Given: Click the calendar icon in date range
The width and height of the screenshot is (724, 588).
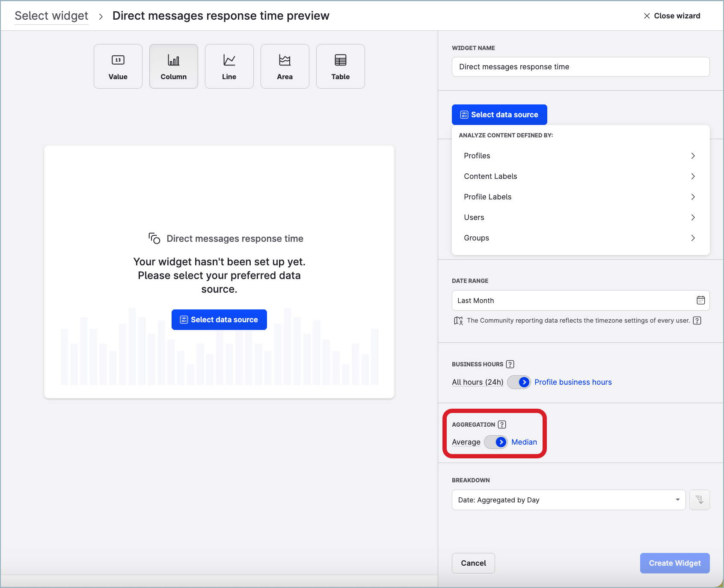Looking at the screenshot, I should click(x=700, y=300).
